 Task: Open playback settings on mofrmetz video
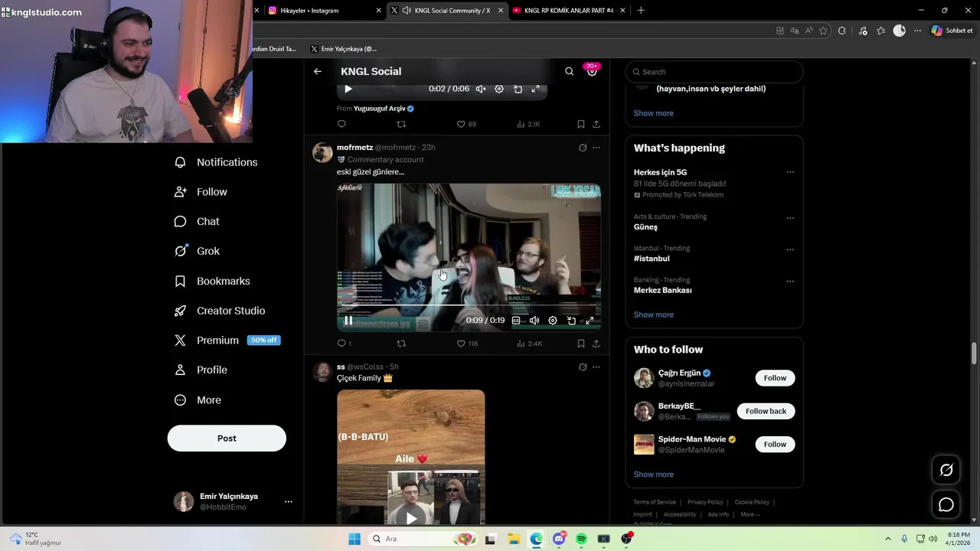click(553, 321)
